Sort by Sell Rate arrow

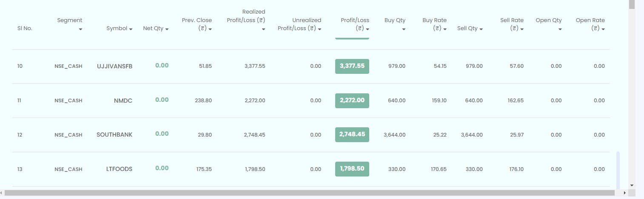click(x=522, y=29)
